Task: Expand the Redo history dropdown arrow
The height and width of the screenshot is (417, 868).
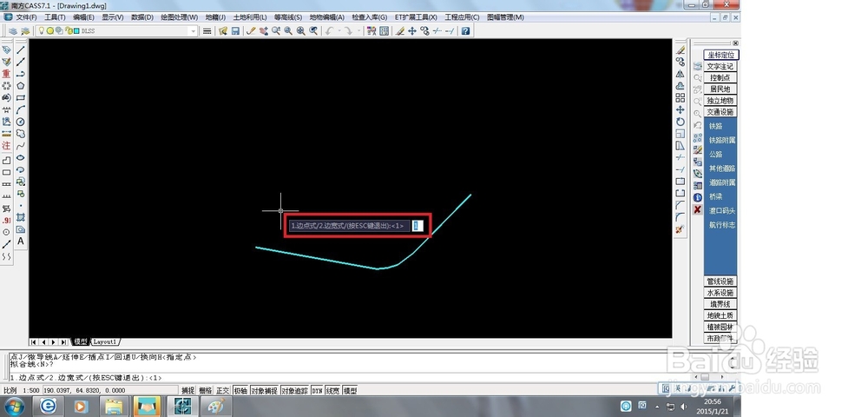Action: click(358, 31)
